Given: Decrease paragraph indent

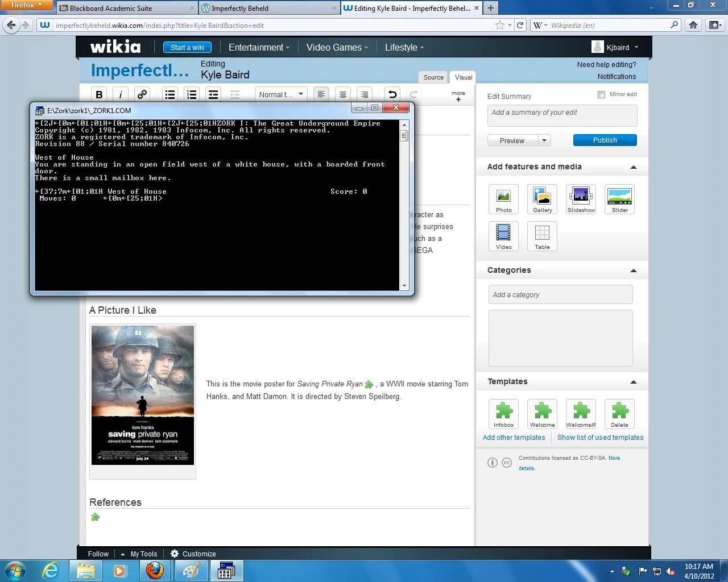Looking at the screenshot, I should click(x=235, y=94).
